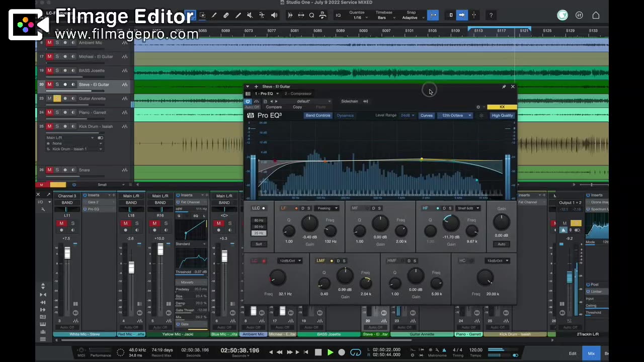Toggle the LF band on/off

(296, 208)
